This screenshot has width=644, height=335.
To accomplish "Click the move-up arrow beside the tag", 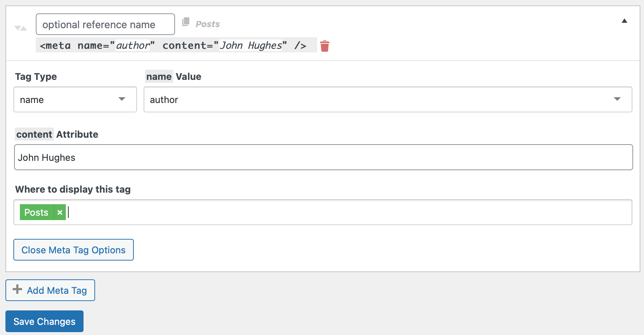I will [x=24, y=27].
